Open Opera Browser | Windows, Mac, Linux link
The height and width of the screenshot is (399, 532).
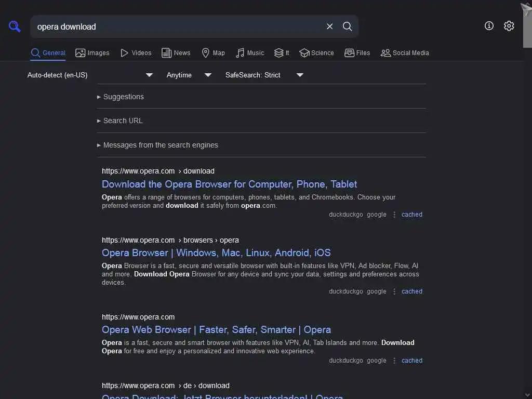216,253
